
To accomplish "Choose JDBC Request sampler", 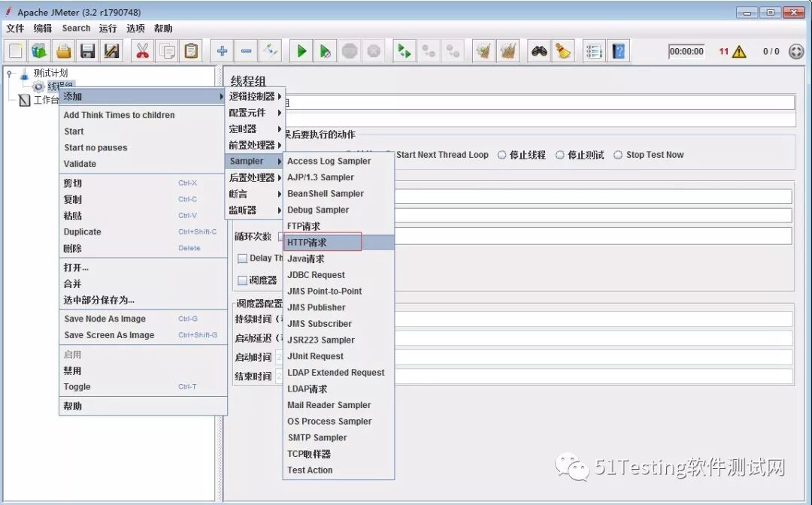I will click(x=338, y=275).
